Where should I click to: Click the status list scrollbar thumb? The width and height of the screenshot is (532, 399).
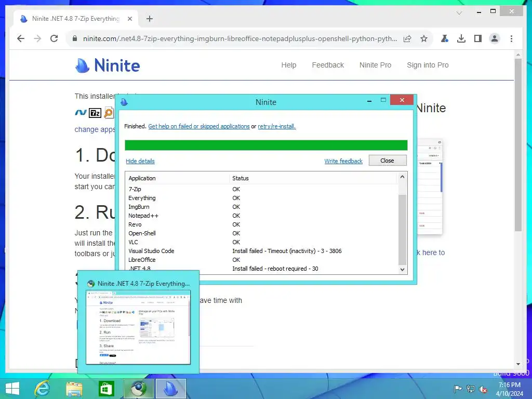click(x=402, y=229)
